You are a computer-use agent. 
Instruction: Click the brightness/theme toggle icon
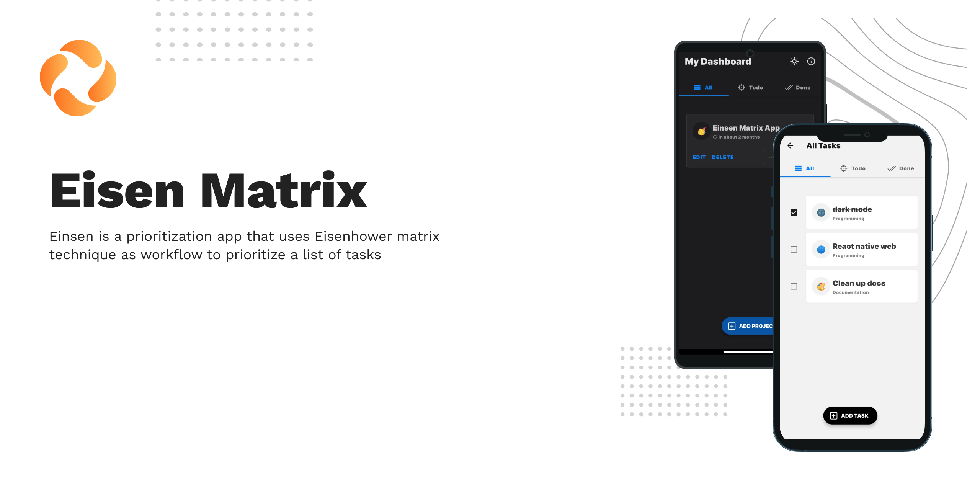tap(794, 61)
